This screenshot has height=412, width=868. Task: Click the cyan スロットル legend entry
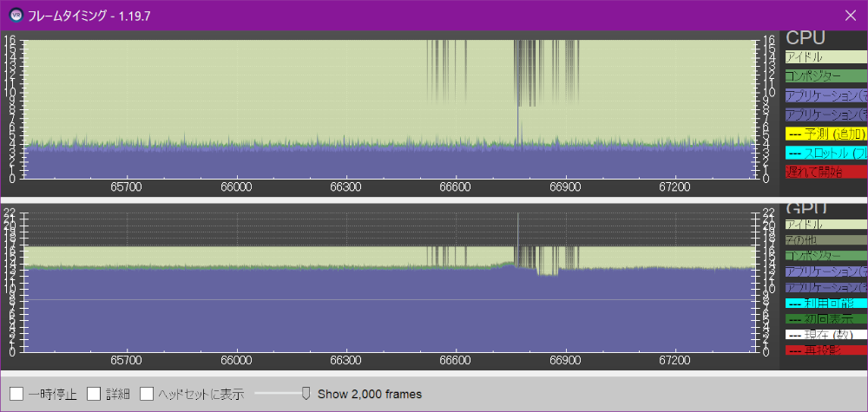pos(826,153)
